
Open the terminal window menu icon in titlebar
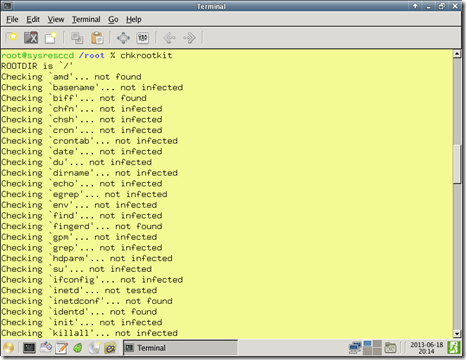coord(7,6)
